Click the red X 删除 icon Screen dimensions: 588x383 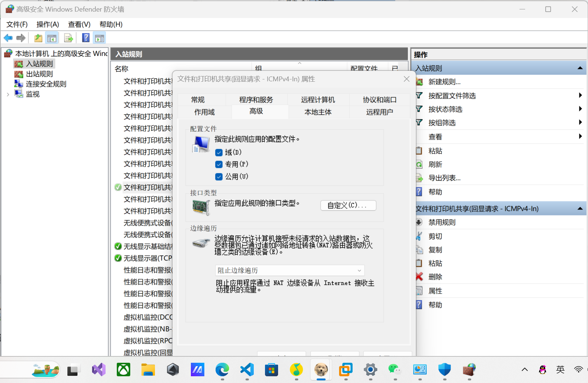tap(420, 277)
